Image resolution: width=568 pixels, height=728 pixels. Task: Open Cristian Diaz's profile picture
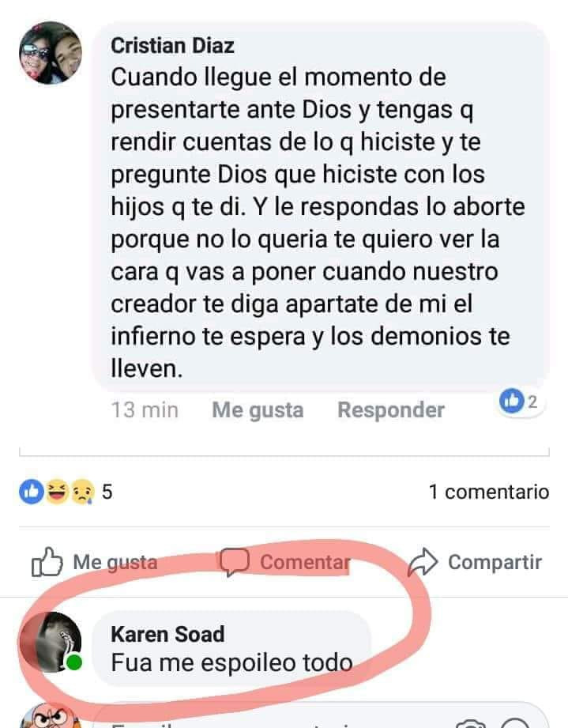51,52
